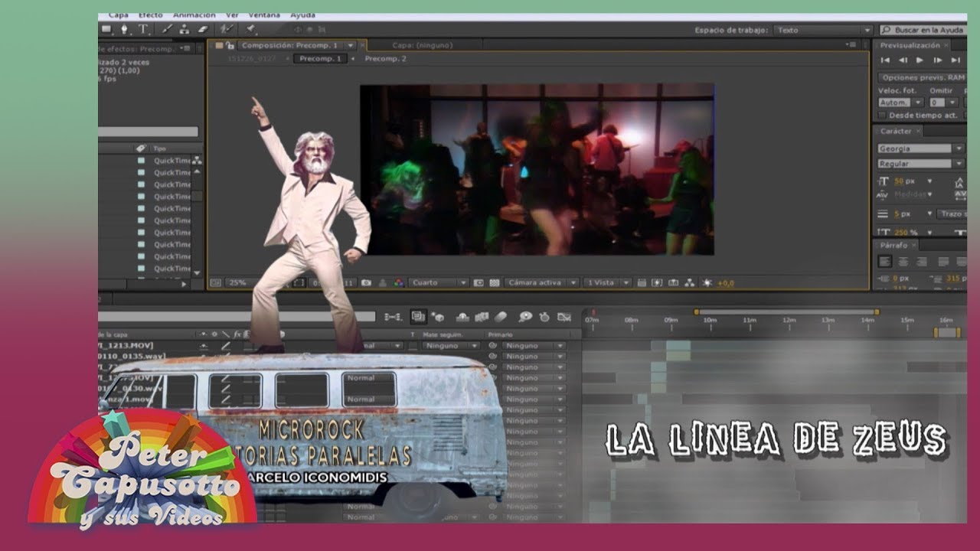The height and width of the screenshot is (551, 980).
Task: Select the Horizontal Type tool
Action: (x=143, y=29)
